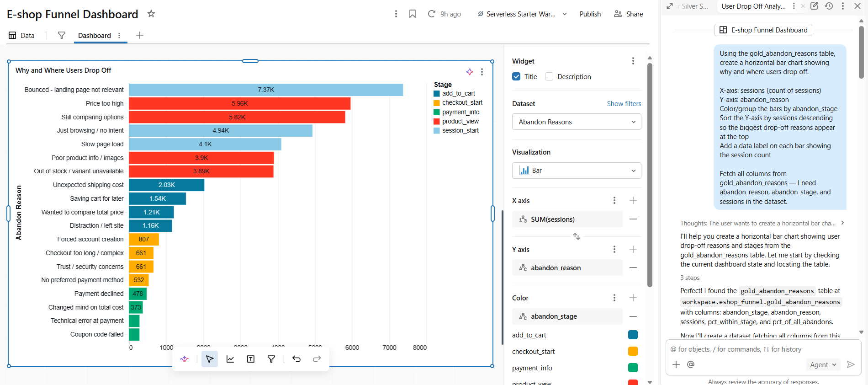868x385 pixels.
Task: Select the Dashboard tab
Action: coord(94,35)
